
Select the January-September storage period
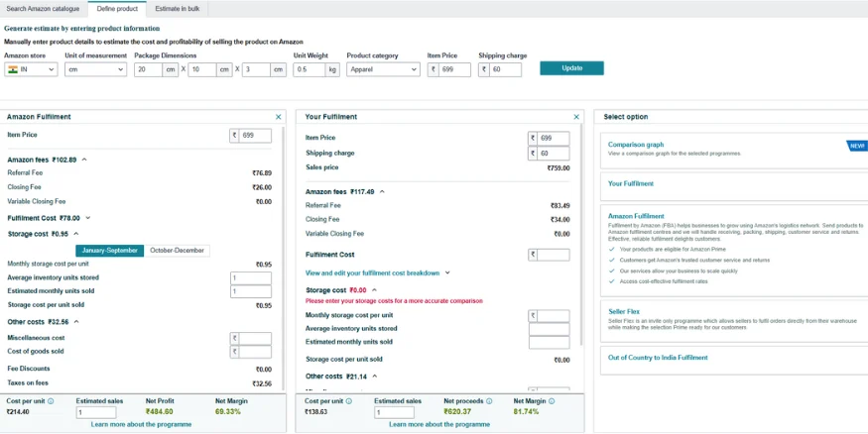[109, 251]
